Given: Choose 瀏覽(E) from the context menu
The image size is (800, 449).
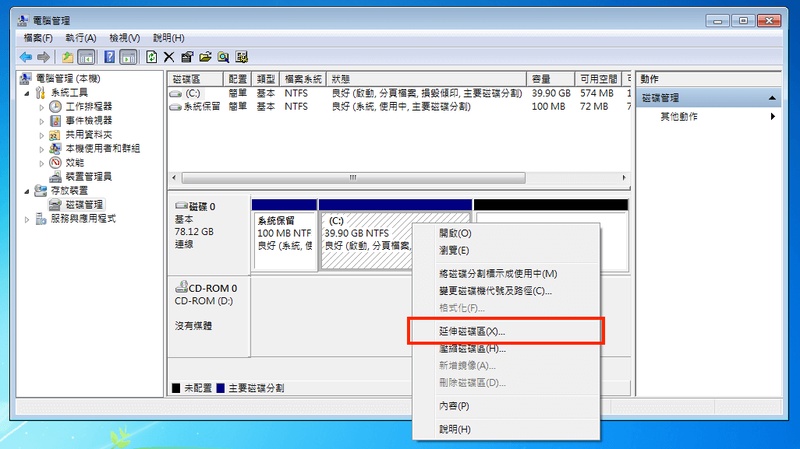Looking at the screenshot, I should pos(506,251).
